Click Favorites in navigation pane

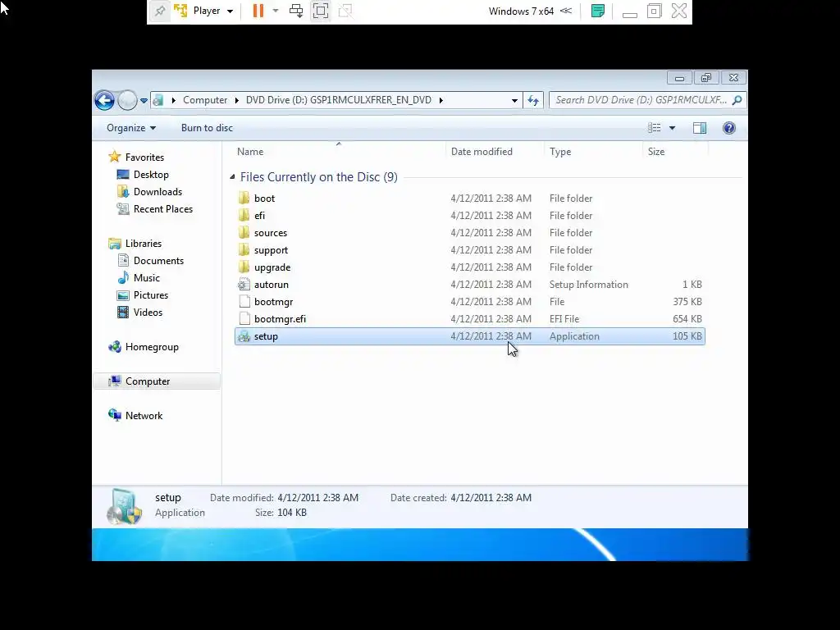(144, 157)
